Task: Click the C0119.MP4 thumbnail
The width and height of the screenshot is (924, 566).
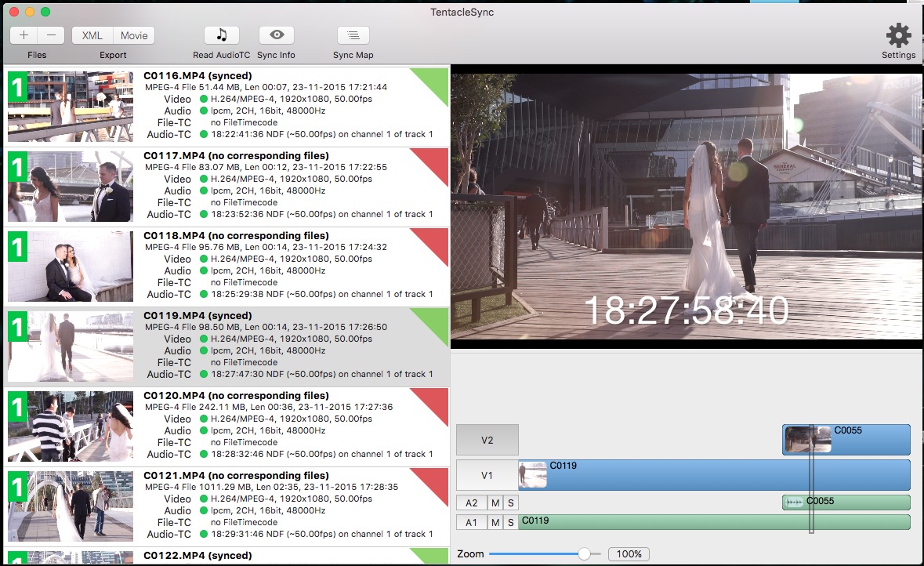Action: pyautogui.click(x=71, y=346)
